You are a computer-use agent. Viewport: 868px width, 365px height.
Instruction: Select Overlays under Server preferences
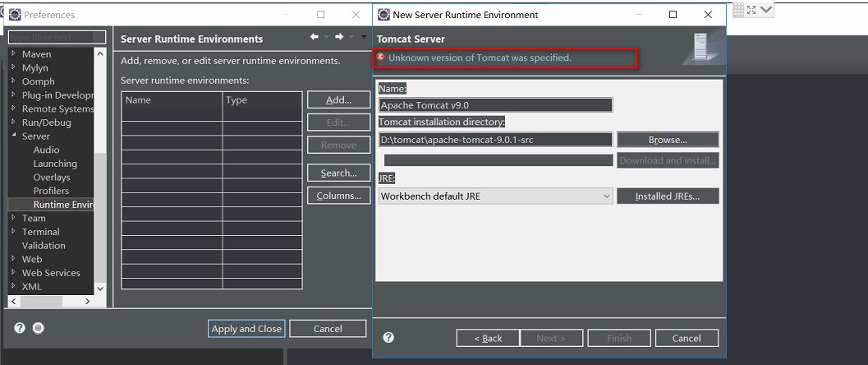[52, 178]
